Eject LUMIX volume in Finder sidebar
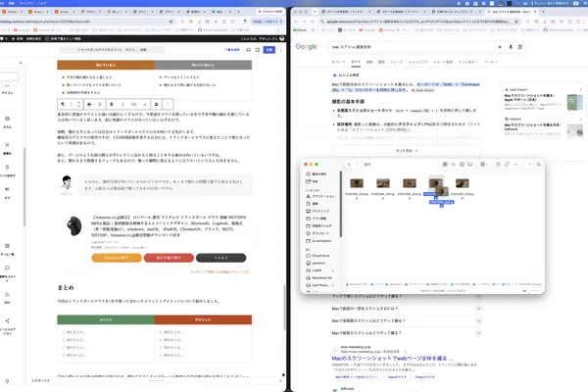This screenshot has width=588, height=392. click(332, 270)
